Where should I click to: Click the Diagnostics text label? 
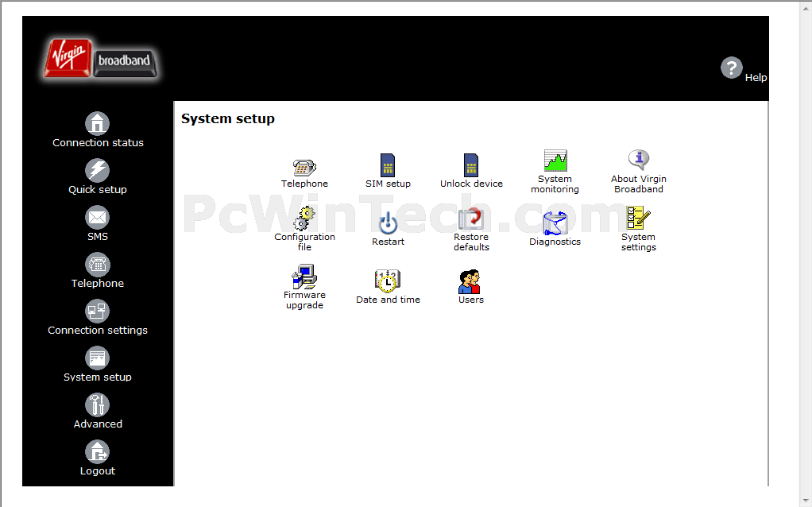tap(555, 242)
